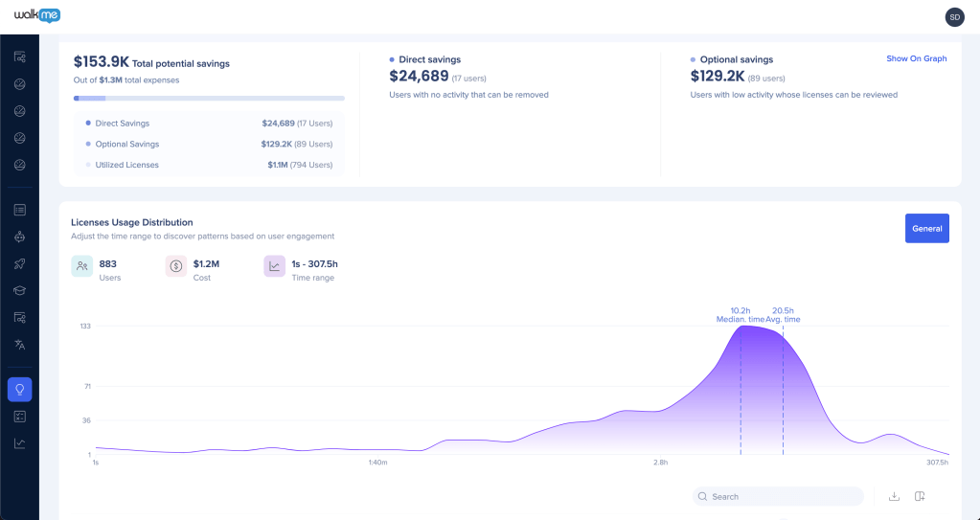980x520 pixels.
Task: Select the Optional Savings legend row
Action: tap(209, 145)
